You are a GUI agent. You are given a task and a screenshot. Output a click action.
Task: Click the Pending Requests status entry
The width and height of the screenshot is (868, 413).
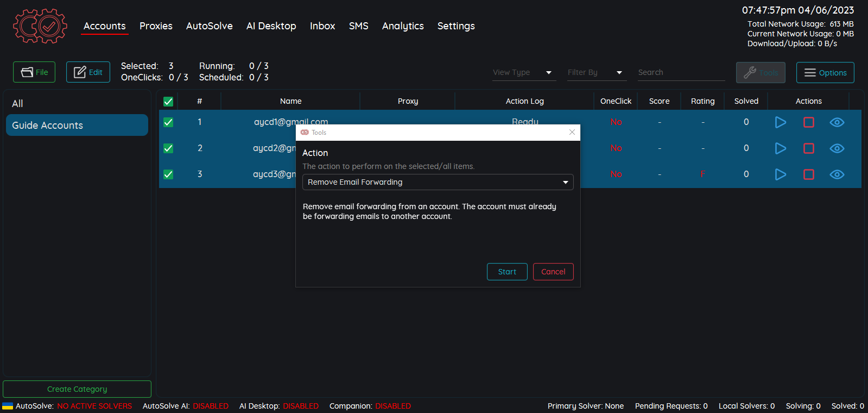[671, 406]
